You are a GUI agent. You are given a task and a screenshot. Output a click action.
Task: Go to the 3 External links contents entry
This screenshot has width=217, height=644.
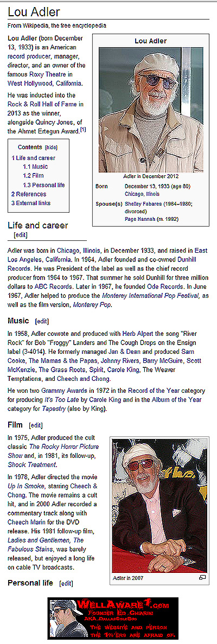[31, 203]
